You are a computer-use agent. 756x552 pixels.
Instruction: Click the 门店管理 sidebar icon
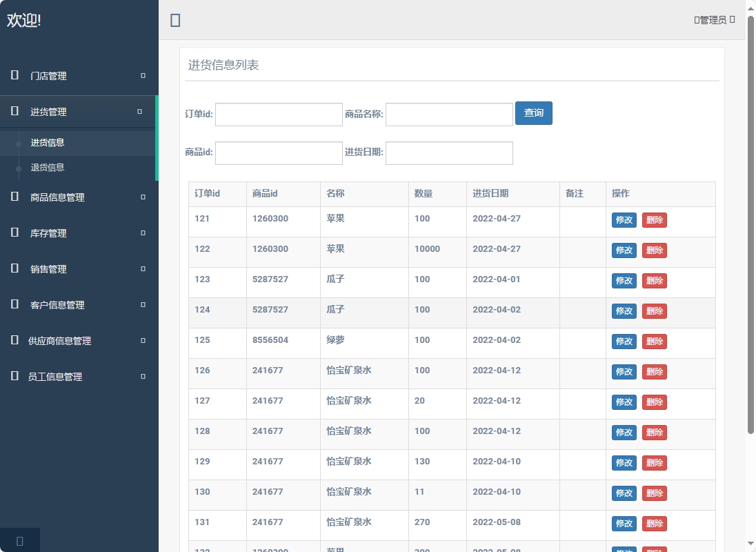[14, 76]
